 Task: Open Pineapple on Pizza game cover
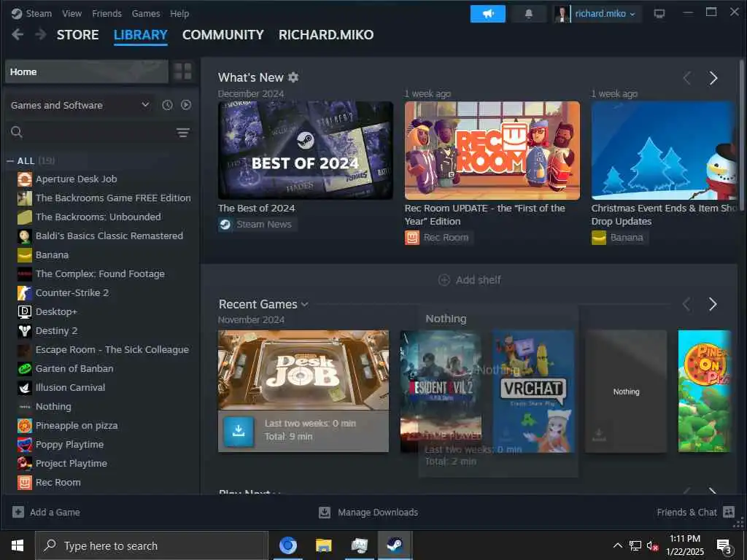(704, 391)
